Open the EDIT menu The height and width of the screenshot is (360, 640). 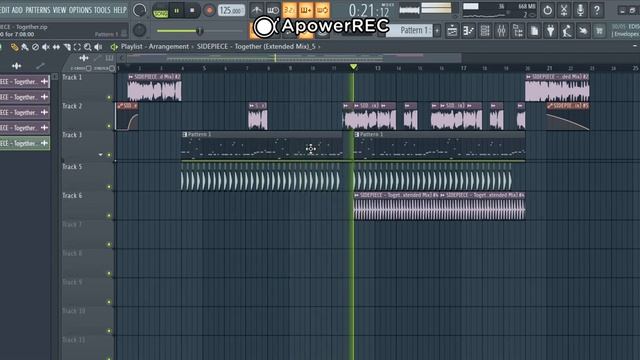(4, 10)
